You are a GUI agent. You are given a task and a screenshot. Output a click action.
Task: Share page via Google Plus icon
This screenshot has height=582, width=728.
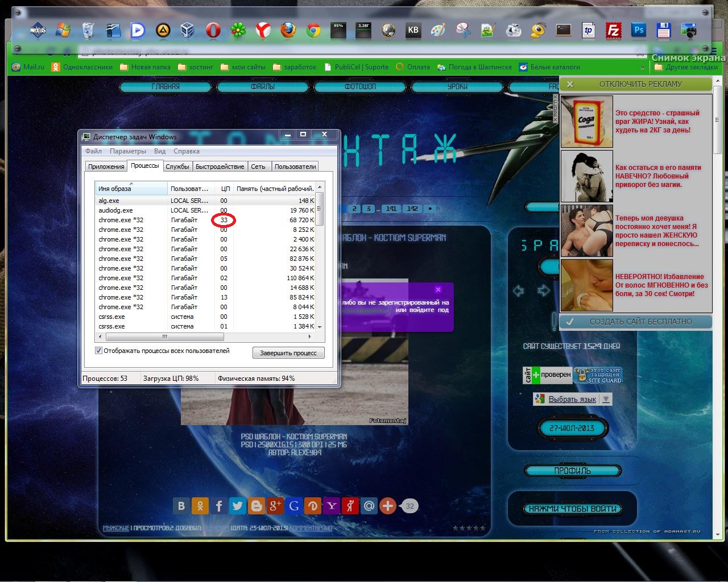(x=275, y=505)
